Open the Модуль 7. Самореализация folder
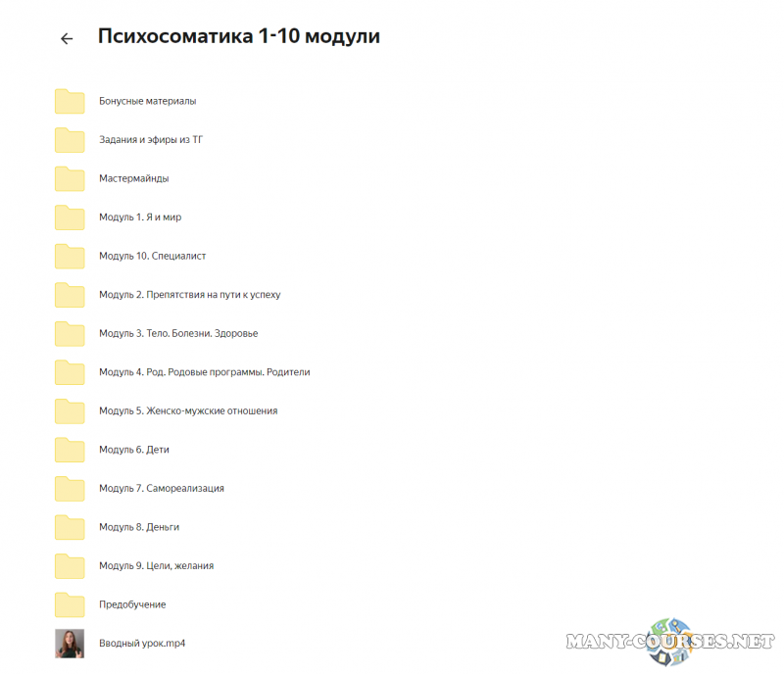 (161, 488)
